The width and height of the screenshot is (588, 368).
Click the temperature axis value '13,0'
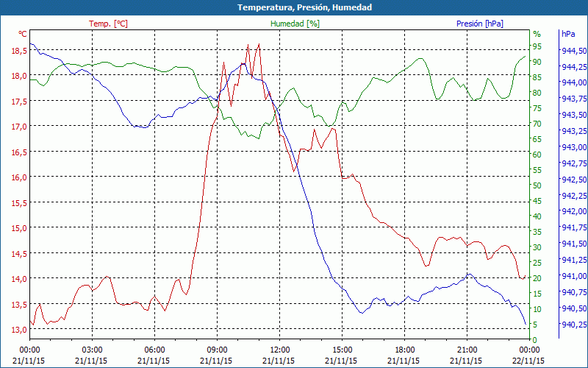click(x=20, y=329)
